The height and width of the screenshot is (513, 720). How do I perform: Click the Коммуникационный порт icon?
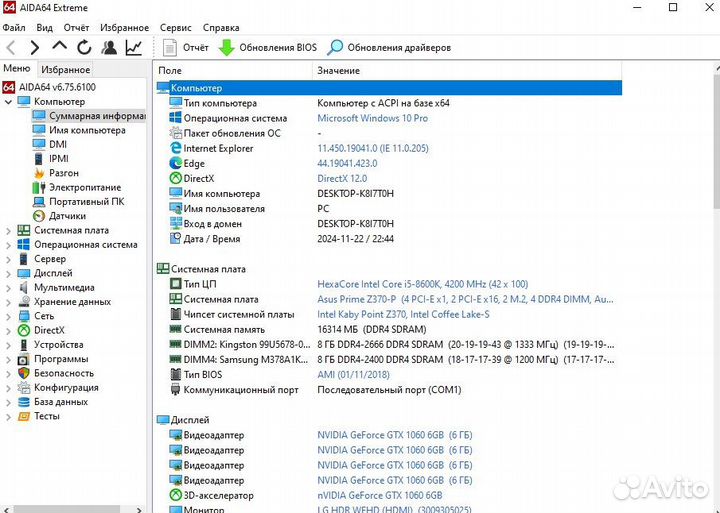[175, 389]
